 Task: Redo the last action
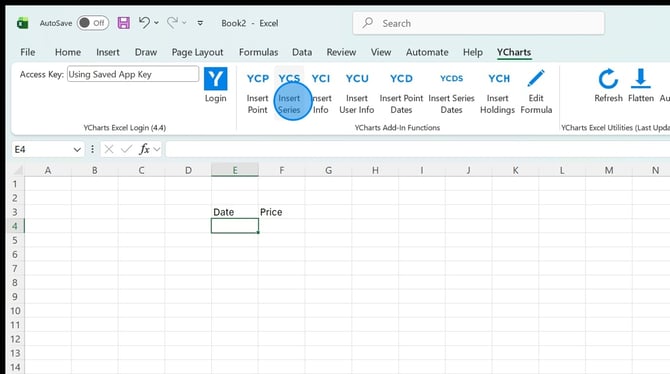[172, 23]
